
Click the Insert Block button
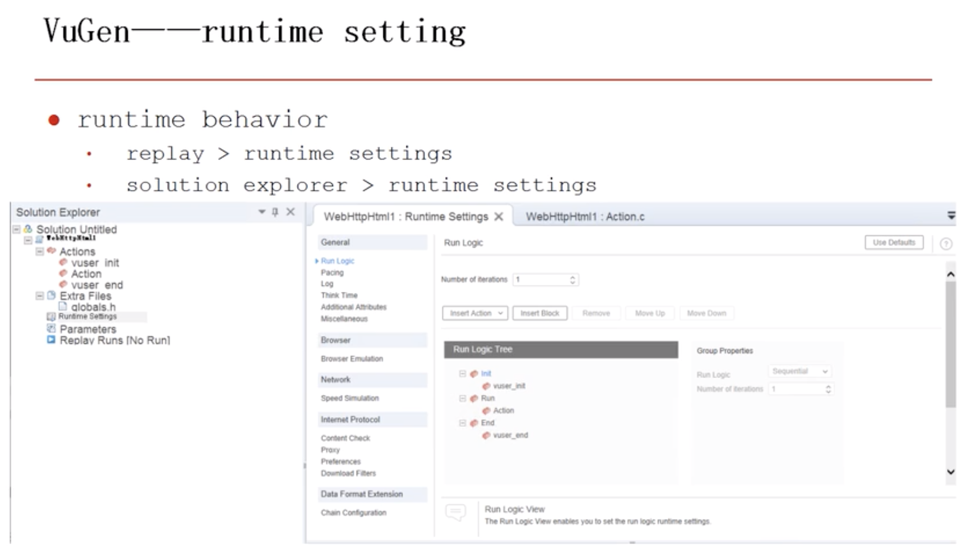click(540, 313)
